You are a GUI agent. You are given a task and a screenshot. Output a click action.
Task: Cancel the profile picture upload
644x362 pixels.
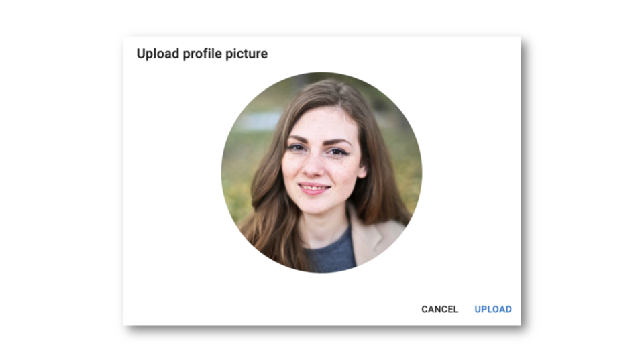pyautogui.click(x=439, y=310)
